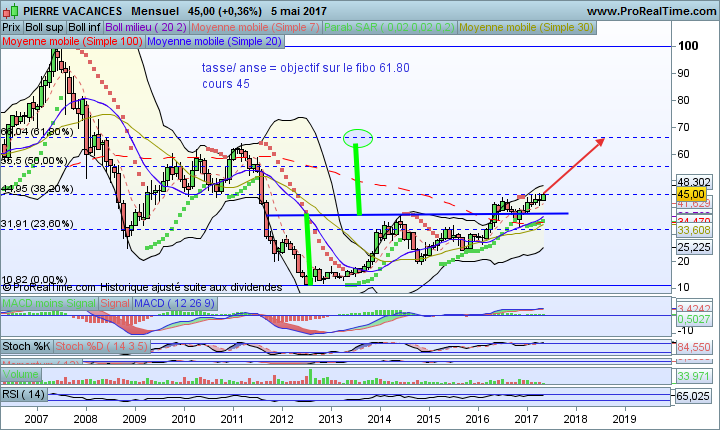Click the 2012 label on the time axis
Viewport: 720px width, 430px height.
click(x=281, y=419)
